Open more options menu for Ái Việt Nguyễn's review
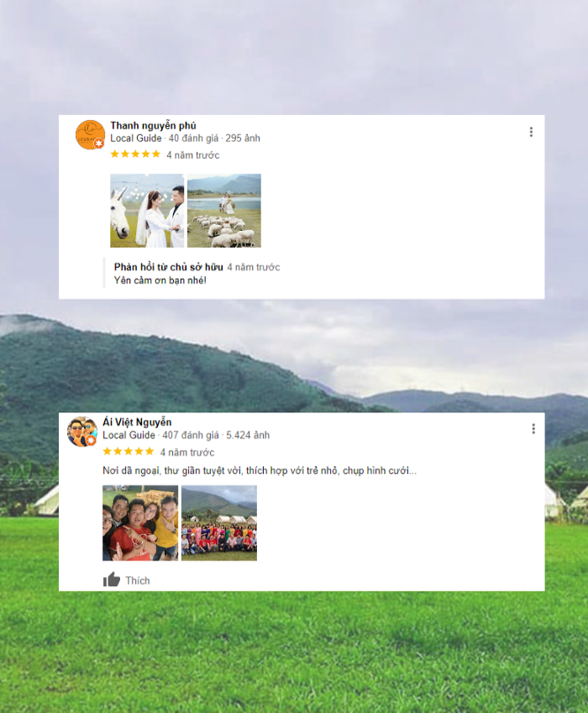 pyautogui.click(x=533, y=429)
